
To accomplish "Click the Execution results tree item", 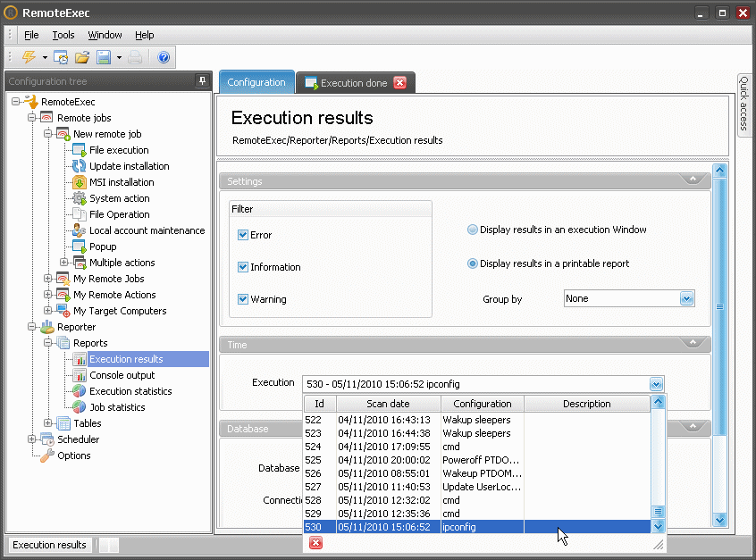I will (x=126, y=359).
